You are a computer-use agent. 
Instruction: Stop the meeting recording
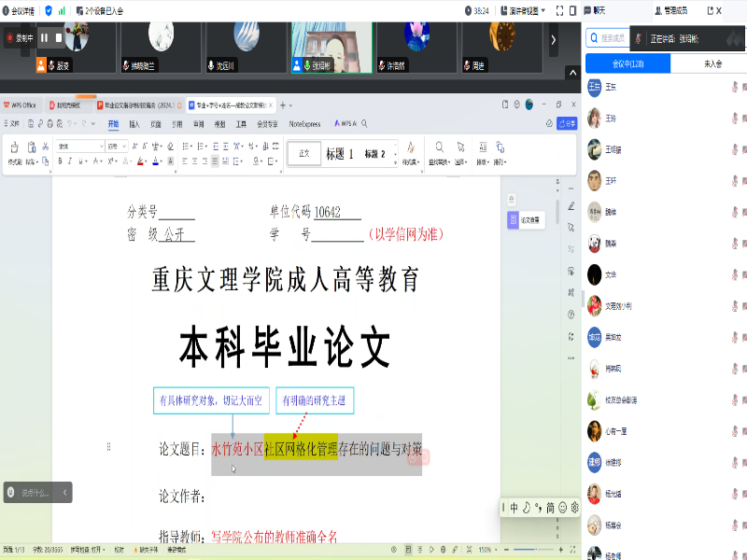(58, 38)
